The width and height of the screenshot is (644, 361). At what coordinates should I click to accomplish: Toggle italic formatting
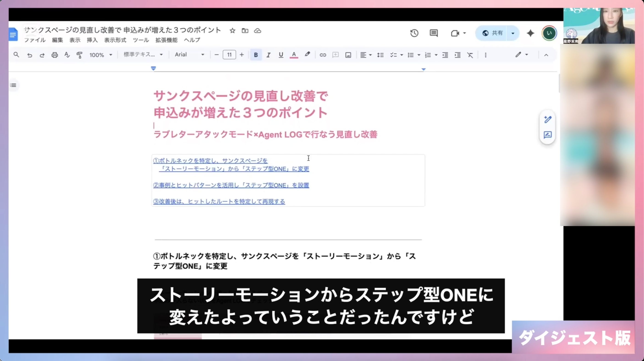[x=268, y=55]
